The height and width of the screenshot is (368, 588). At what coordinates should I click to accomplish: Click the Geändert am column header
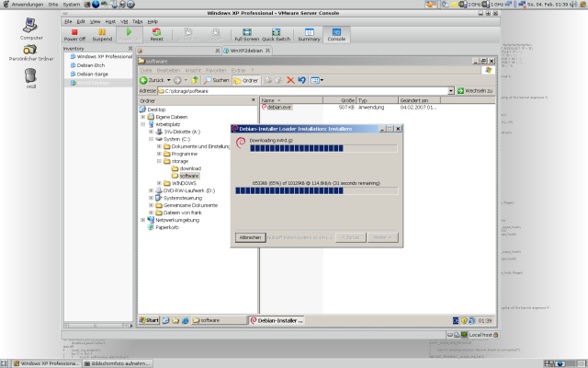419,100
